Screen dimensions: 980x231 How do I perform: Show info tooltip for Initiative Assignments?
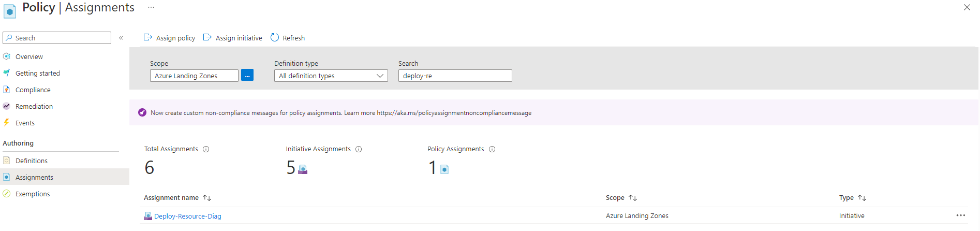(359, 149)
